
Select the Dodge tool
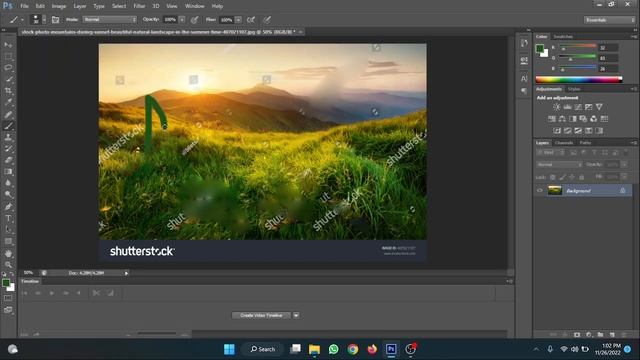pos(8,195)
